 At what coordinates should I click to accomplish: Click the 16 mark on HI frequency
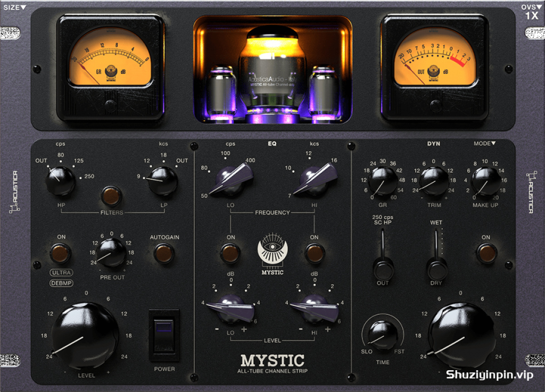click(x=334, y=161)
